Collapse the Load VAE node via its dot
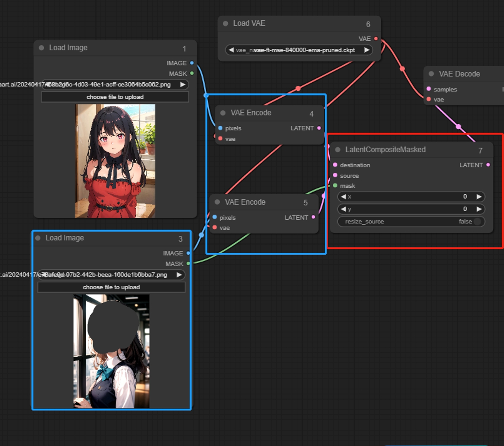The height and width of the screenshot is (446, 504). [x=226, y=23]
